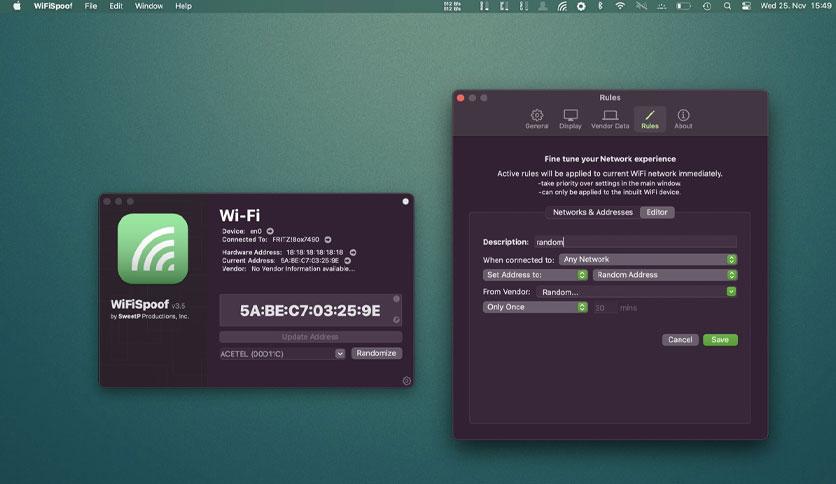Click the WiFiSpoof menu bar status icon
This screenshot has height=484, width=836.
pos(562,6)
